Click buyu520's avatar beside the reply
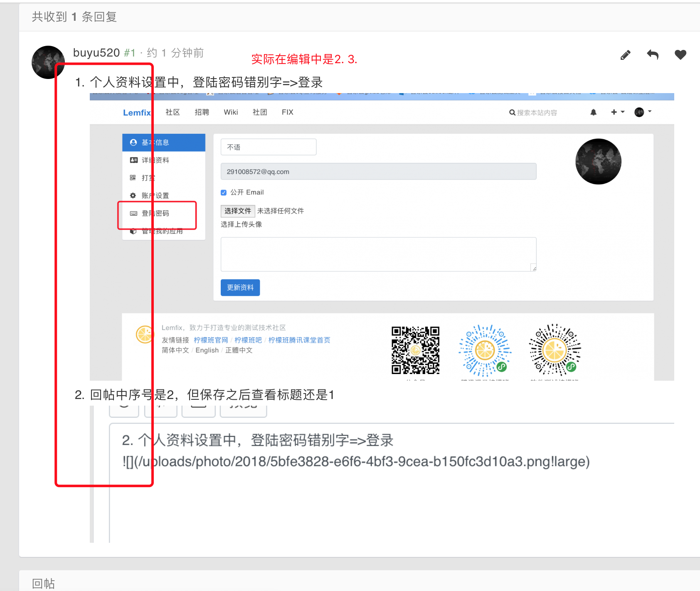Viewport: 700px width, 591px height. [48, 62]
